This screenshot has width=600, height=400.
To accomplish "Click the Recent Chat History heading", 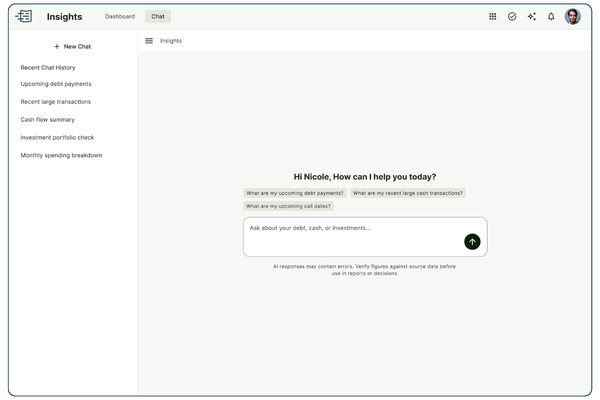I will tap(48, 67).
